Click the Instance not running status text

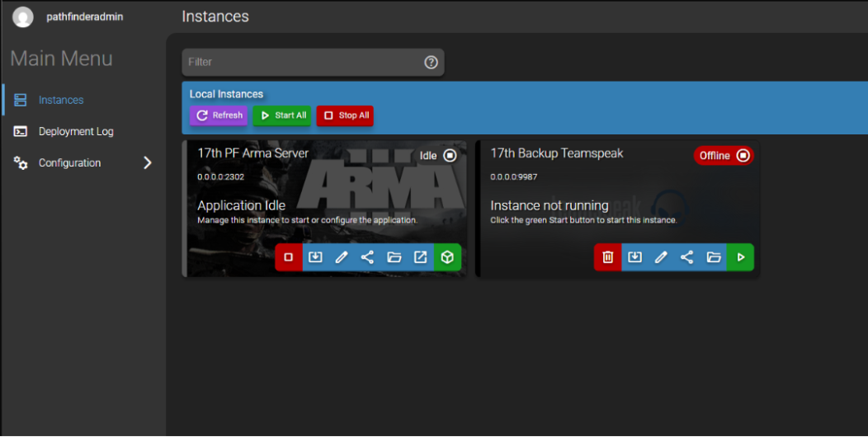point(550,206)
